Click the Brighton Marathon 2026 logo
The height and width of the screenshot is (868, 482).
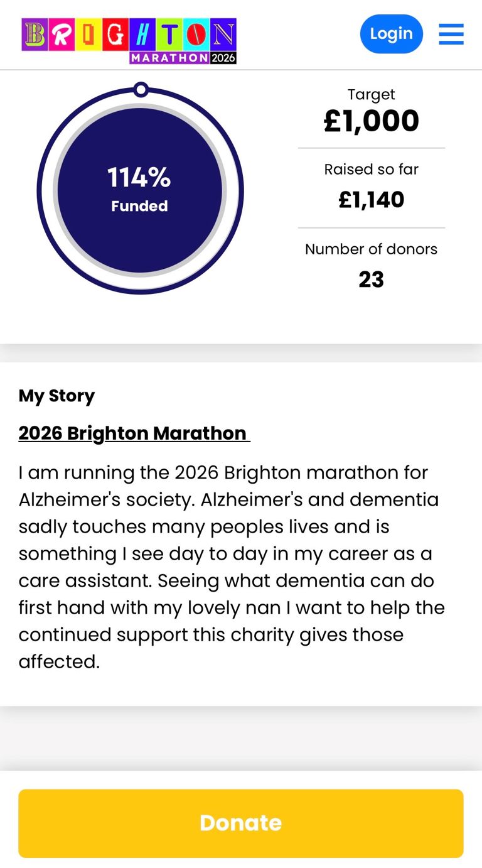click(x=129, y=41)
